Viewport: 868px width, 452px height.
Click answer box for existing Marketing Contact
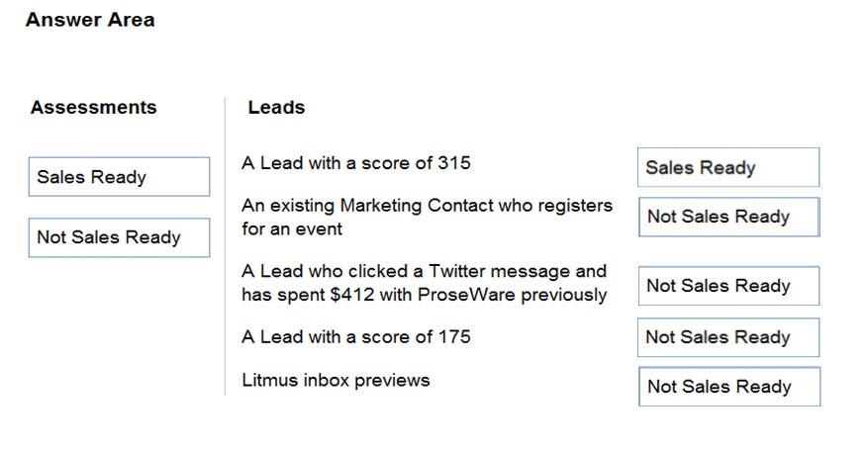pyautogui.click(x=729, y=217)
